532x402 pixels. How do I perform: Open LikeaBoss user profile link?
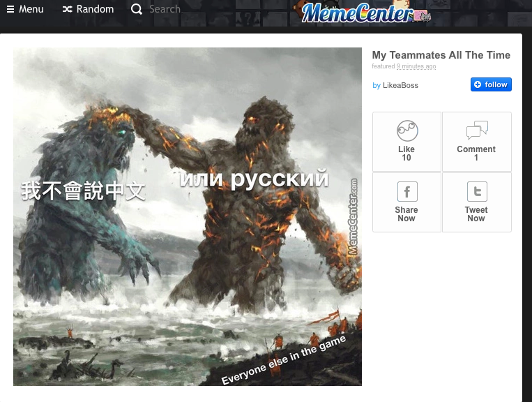click(400, 86)
